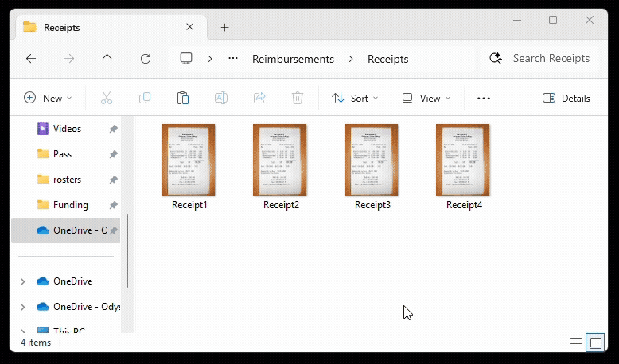
Task: Click the sidebar vertical scrollbar
Action: 127,251
